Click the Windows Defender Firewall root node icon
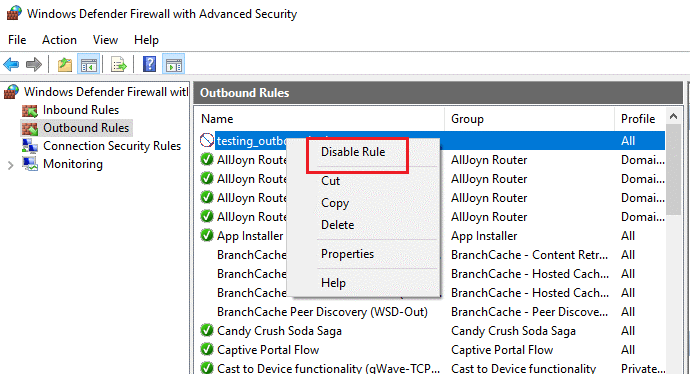 pyautogui.click(x=11, y=92)
